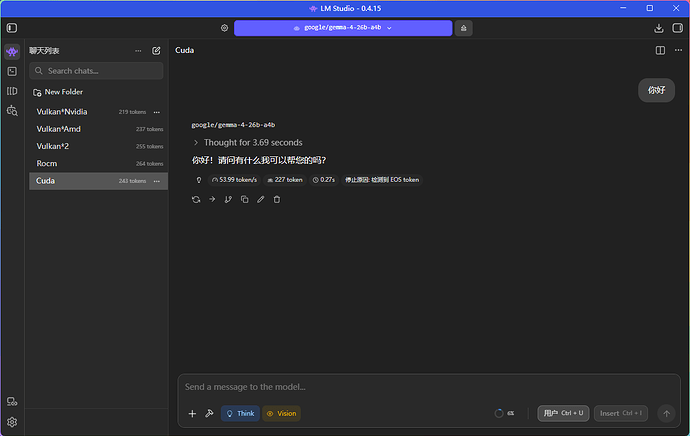Click the context usage circle indicator
This screenshot has height=436, width=690.
(x=499, y=414)
